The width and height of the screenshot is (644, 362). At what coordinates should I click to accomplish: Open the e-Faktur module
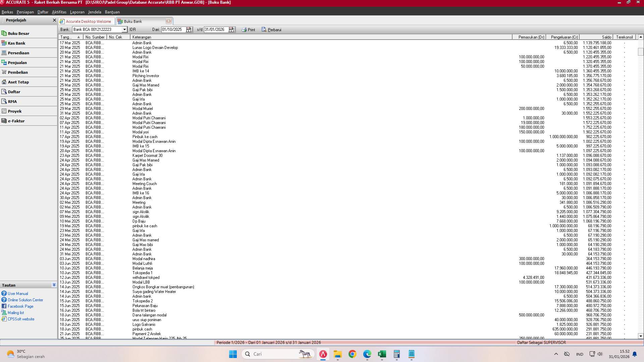click(x=16, y=121)
